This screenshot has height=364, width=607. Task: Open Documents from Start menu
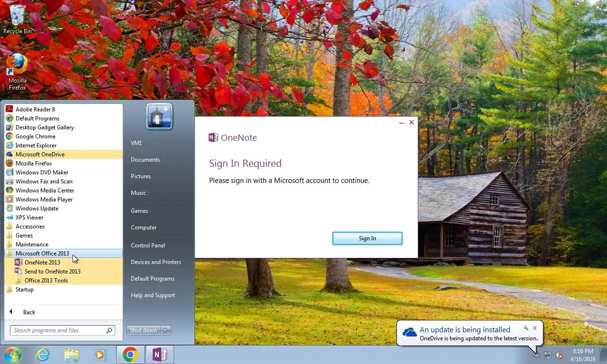(x=145, y=160)
